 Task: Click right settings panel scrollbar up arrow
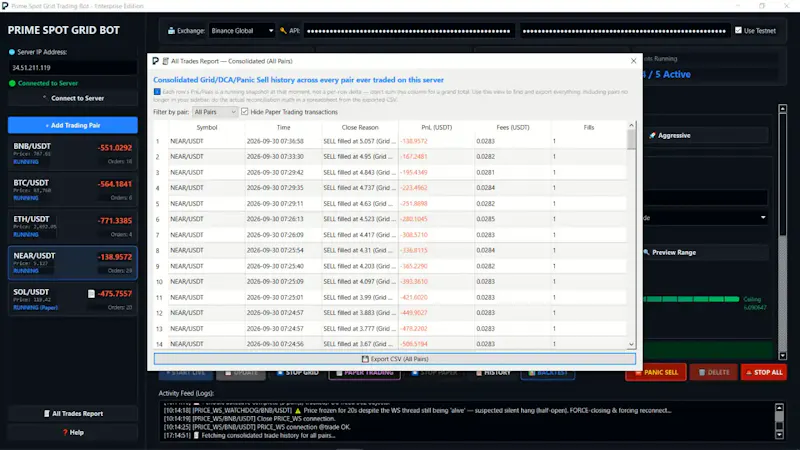click(x=783, y=108)
